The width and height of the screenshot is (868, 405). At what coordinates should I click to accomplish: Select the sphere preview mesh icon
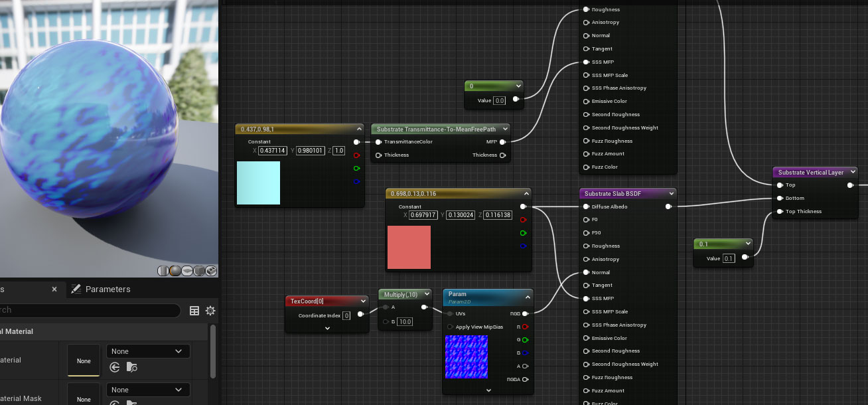pos(175,271)
